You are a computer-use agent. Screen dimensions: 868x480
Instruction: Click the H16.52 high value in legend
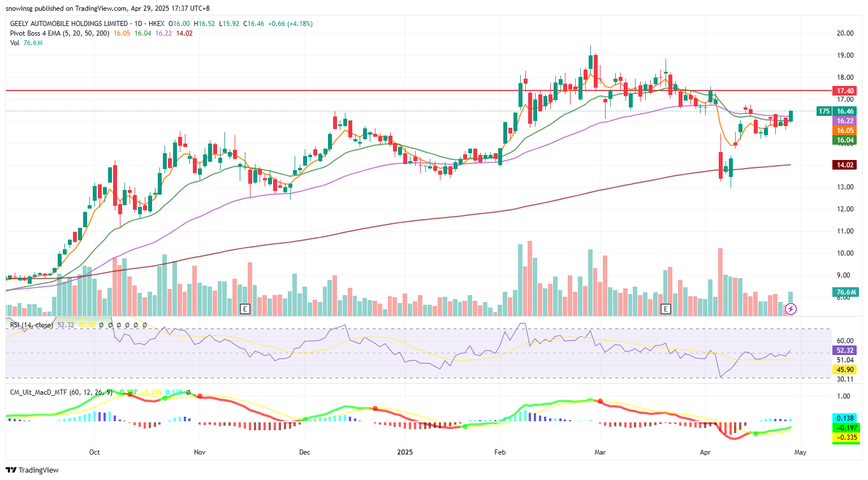pyautogui.click(x=204, y=24)
